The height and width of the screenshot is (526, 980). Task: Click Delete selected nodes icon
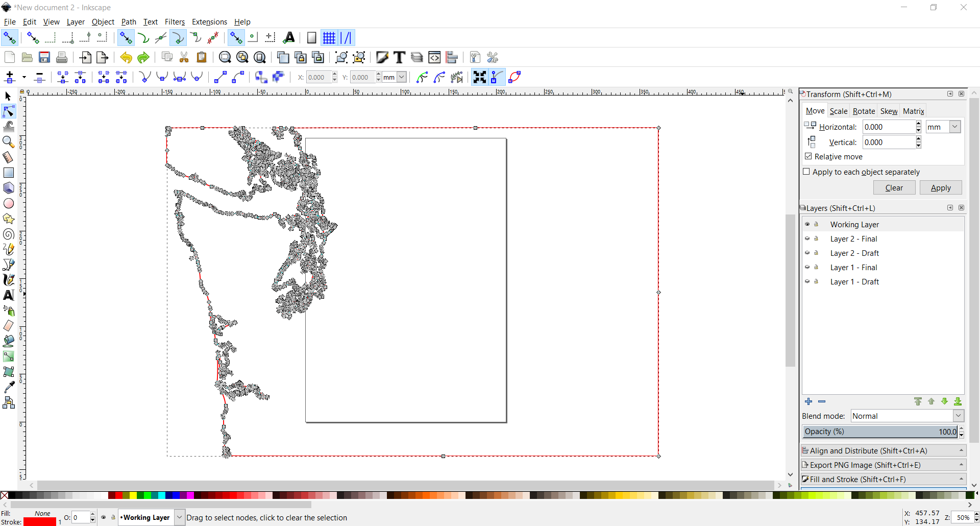pos(39,77)
